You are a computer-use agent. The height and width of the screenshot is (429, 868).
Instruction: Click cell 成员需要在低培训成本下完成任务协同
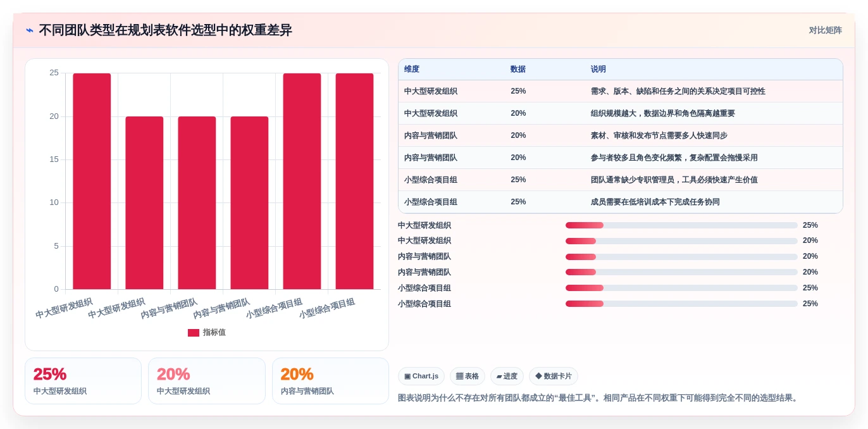tap(655, 202)
